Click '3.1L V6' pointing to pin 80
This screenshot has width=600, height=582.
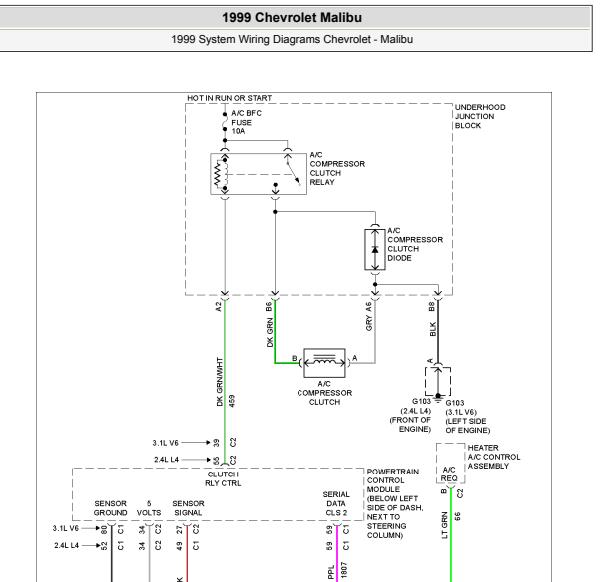coord(65,528)
